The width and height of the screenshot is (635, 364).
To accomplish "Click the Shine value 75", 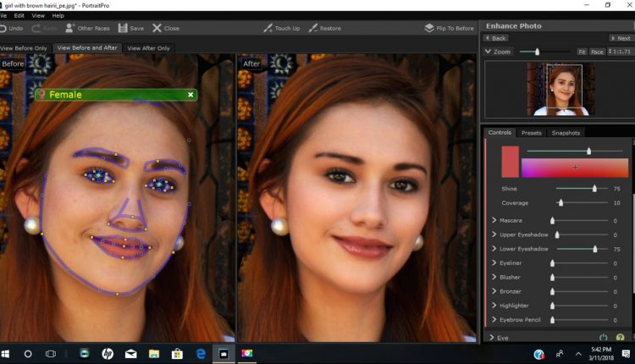I will coord(616,189).
